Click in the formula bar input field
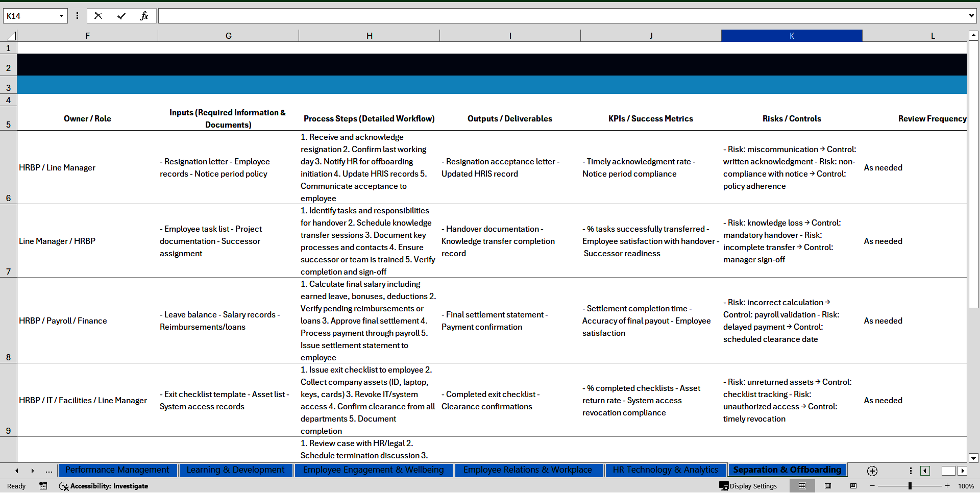The width and height of the screenshot is (980, 493). click(561, 16)
